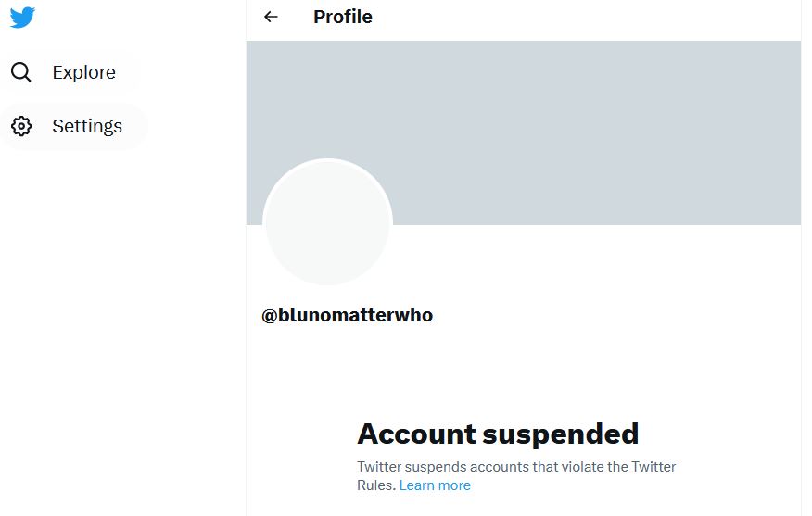Click the Profile page heading

coord(343,17)
